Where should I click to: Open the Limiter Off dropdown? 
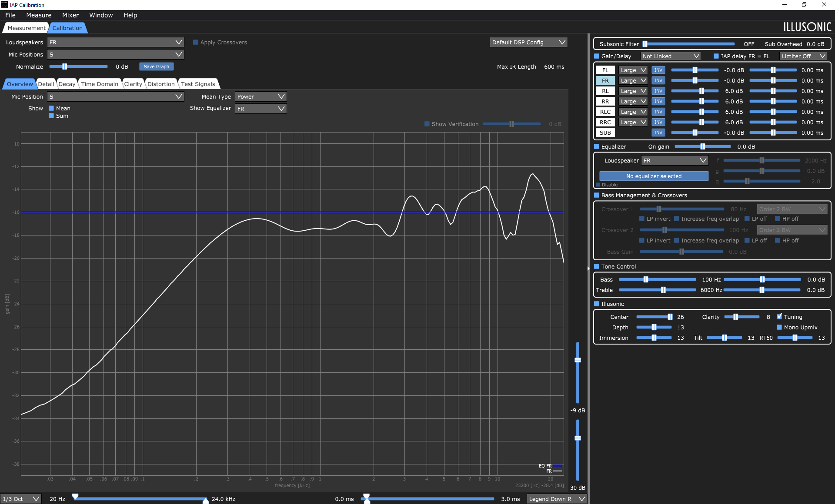click(803, 56)
